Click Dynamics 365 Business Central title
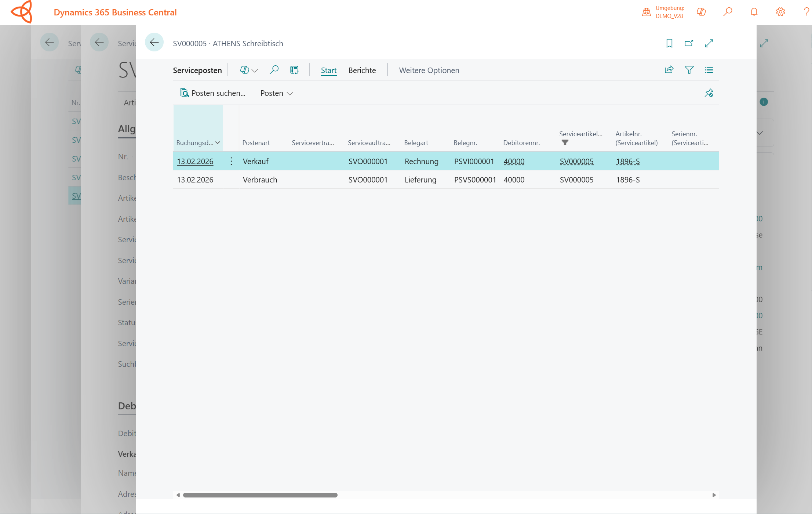The width and height of the screenshot is (812, 514). (x=115, y=12)
